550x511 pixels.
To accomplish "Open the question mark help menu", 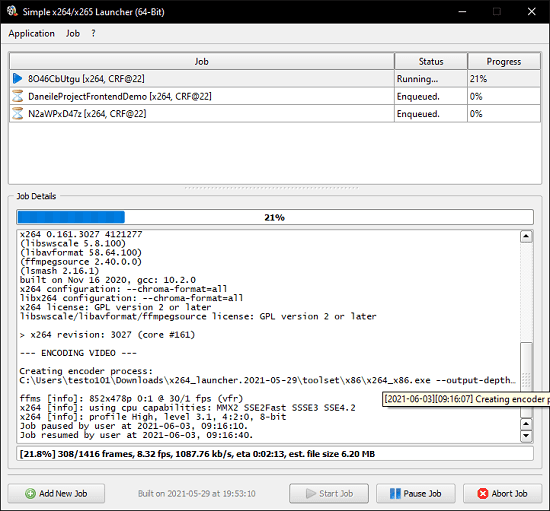I will (93, 34).
